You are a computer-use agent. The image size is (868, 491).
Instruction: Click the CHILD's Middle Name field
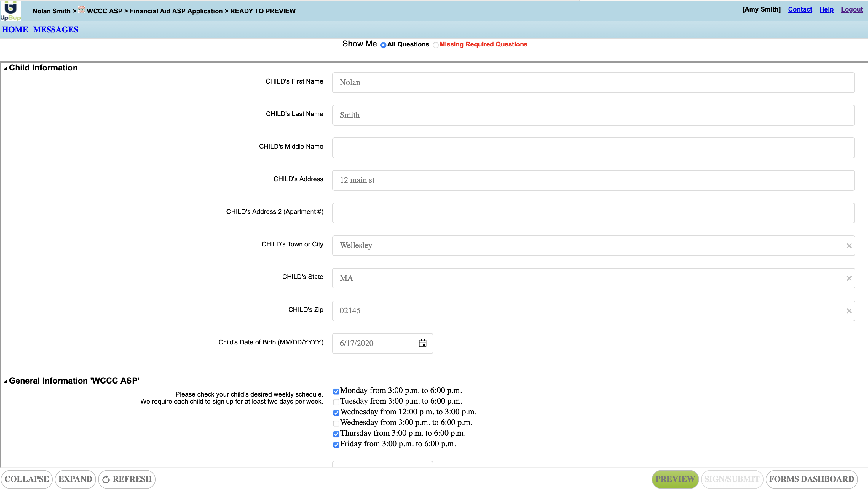[x=593, y=148]
